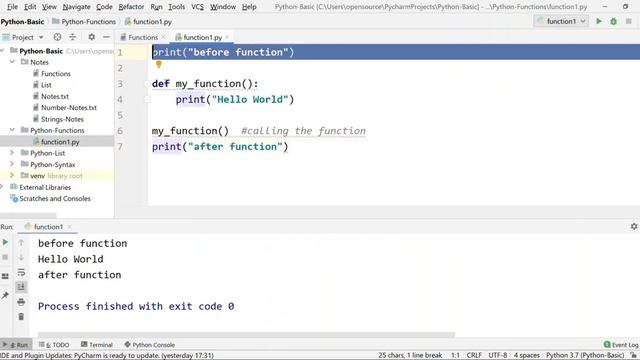Open the Terminal tool window
Viewport: 640px width, 360px height.
coord(97,345)
